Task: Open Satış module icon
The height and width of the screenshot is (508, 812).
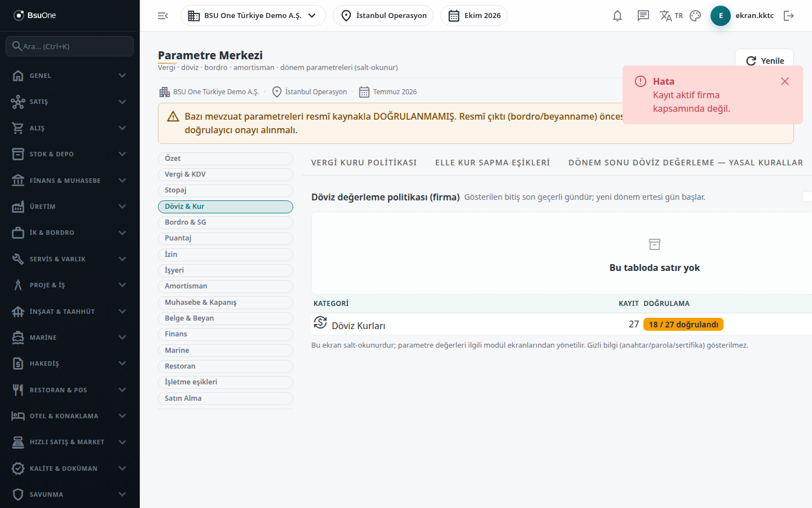Action: coord(18,102)
